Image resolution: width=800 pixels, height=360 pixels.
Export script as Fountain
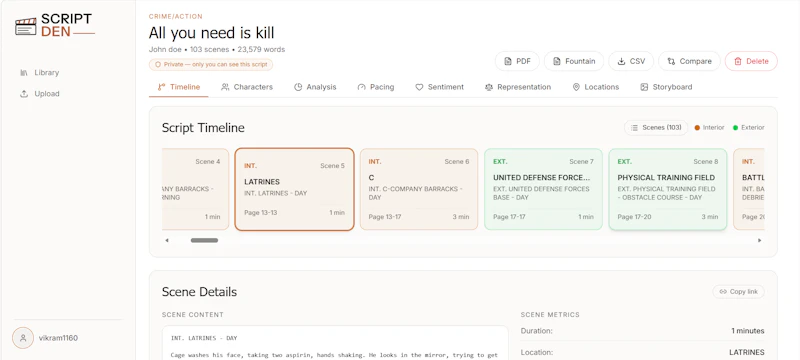coord(574,61)
